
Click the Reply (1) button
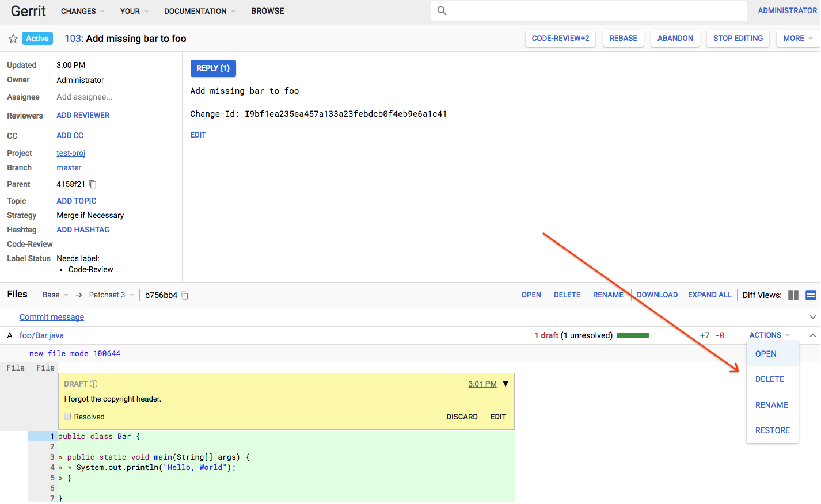click(x=213, y=68)
